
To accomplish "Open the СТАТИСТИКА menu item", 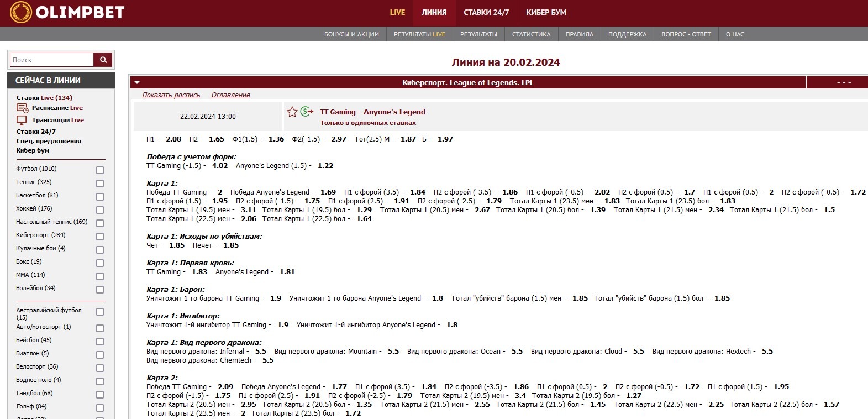I will click(x=531, y=34).
